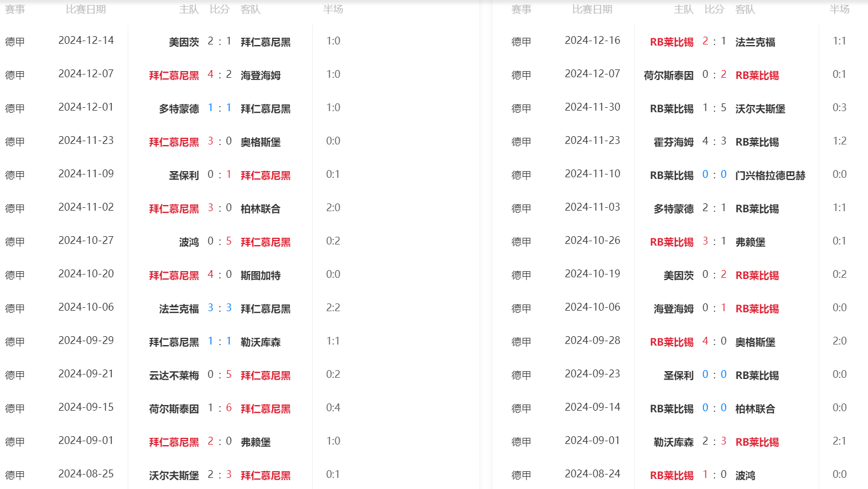Select 柏林联合 in the 2024-09-14 row
The height and width of the screenshot is (489, 868).
pos(755,409)
